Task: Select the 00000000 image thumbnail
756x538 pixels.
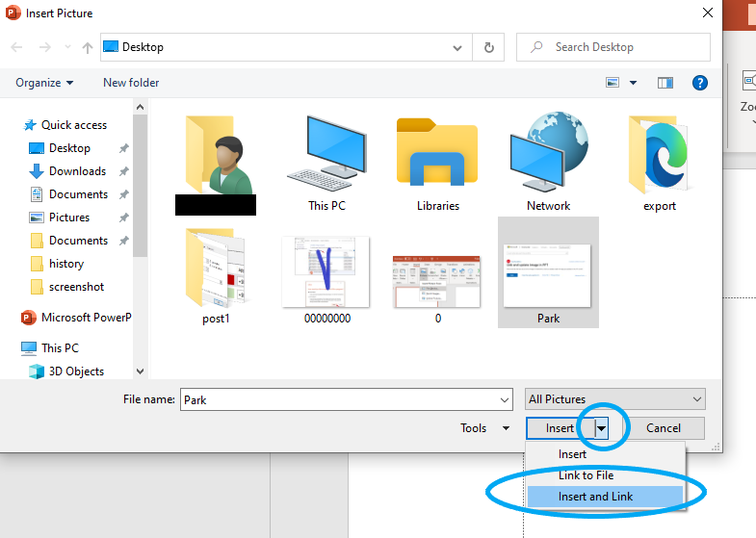Action: point(326,278)
